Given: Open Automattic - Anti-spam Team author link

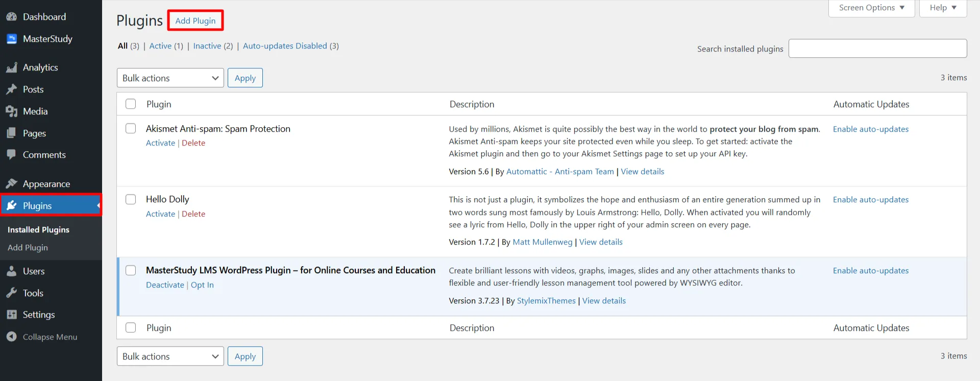Looking at the screenshot, I should tap(560, 172).
